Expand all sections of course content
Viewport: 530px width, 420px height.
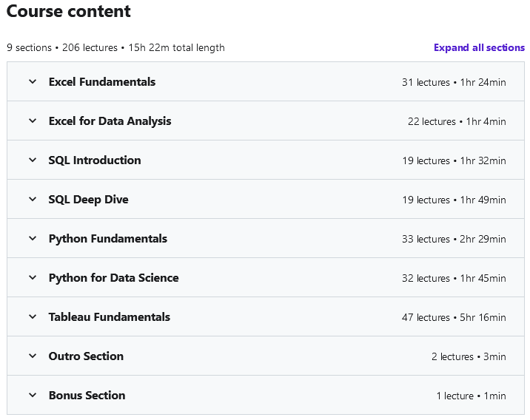pos(479,47)
